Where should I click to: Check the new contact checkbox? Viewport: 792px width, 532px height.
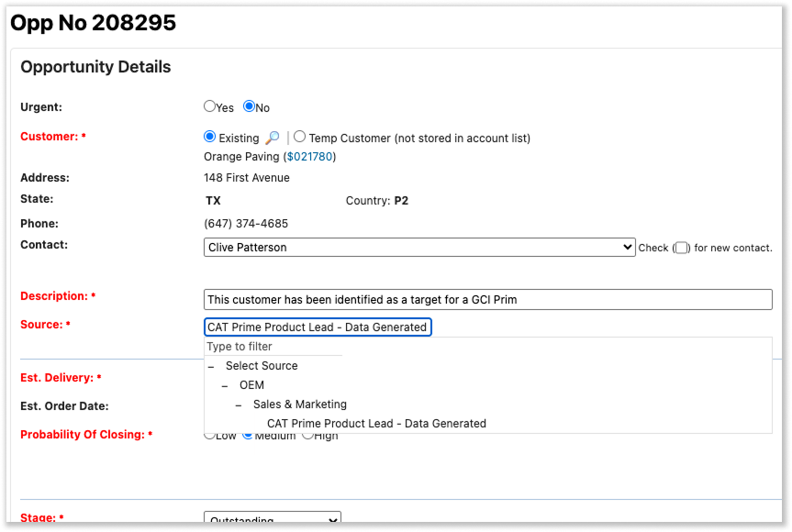coord(680,248)
